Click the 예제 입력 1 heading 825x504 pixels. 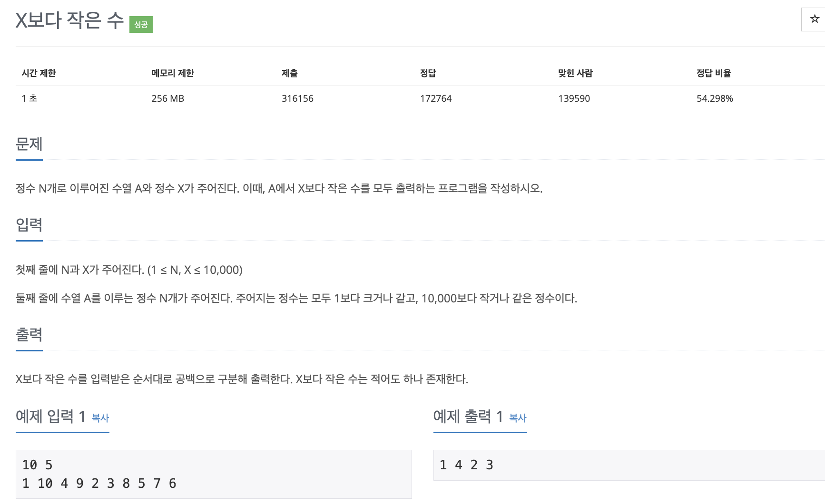(50, 417)
